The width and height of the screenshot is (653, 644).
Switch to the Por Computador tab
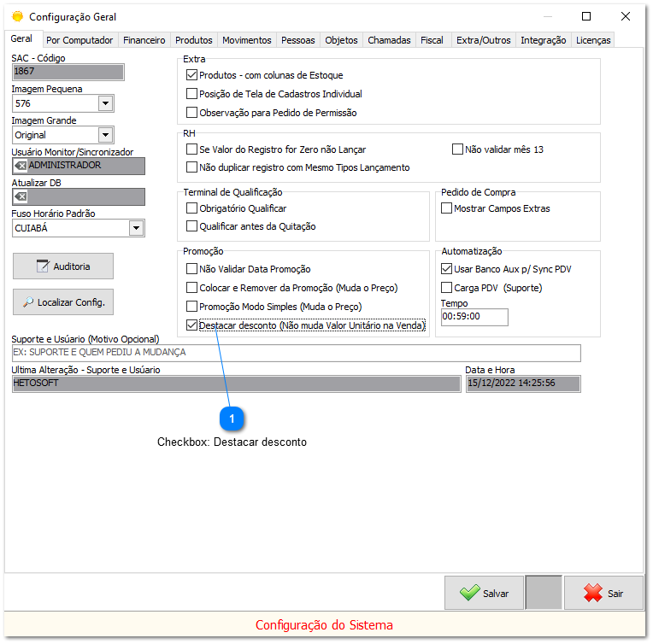point(79,40)
